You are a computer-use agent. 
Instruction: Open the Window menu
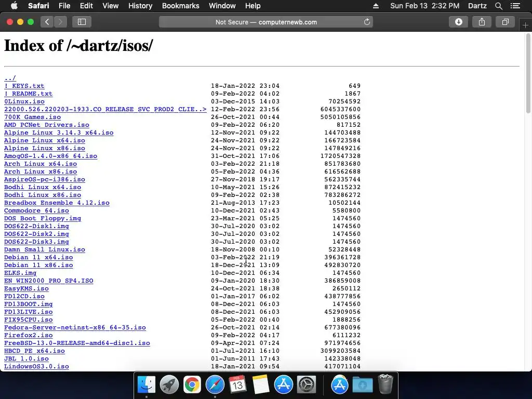[x=222, y=6]
